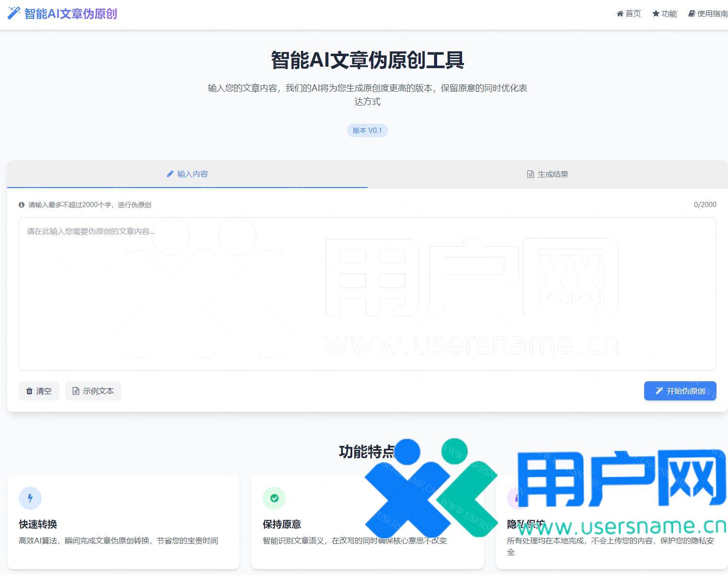The image size is (728, 575).
Task: Select the 输入内容 tab
Action: click(187, 174)
